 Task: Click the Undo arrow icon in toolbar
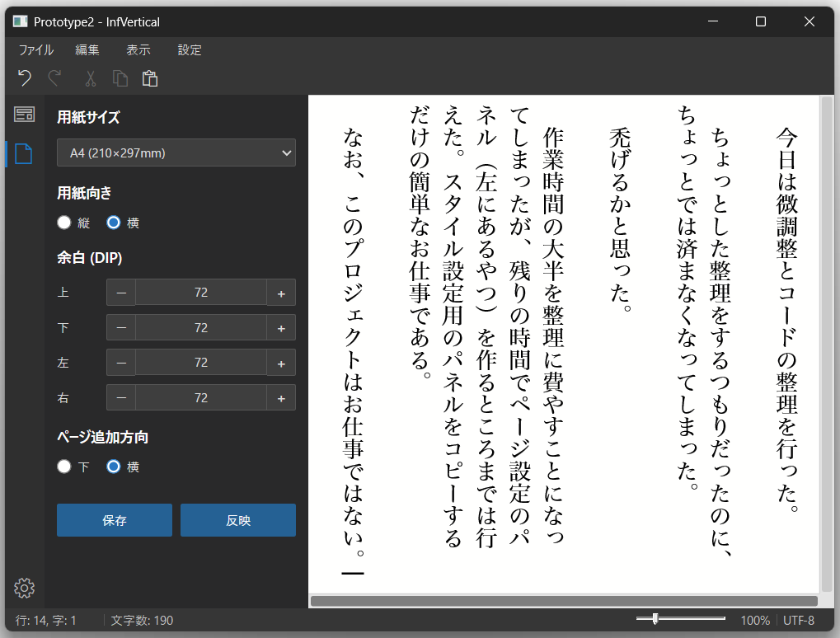pos(25,78)
